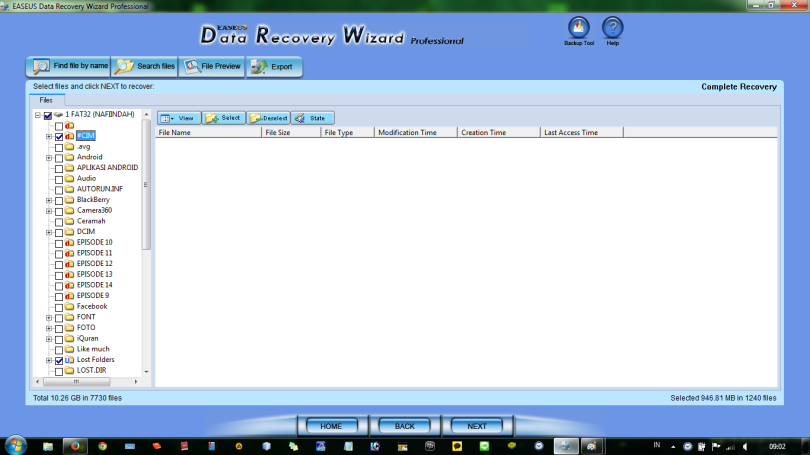The width and height of the screenshot is (810, 455).
Task: Expand the DCIM folder
Action: coord(49,232)
